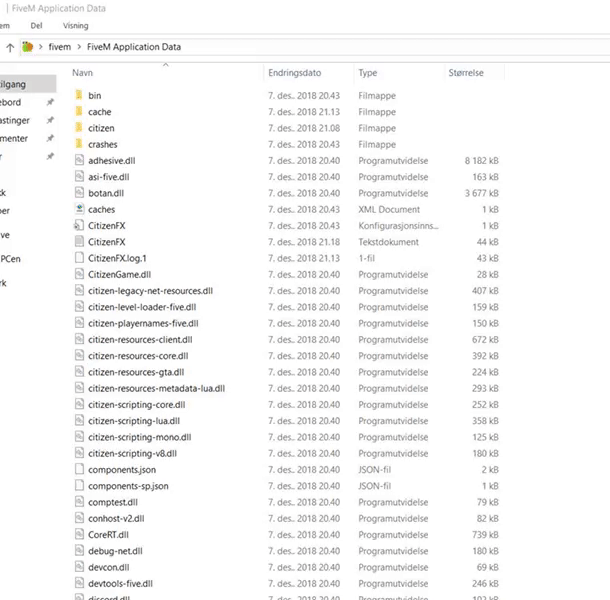Click the '739 kB' size value
This screenshot has width=610, height=600.
485,535
